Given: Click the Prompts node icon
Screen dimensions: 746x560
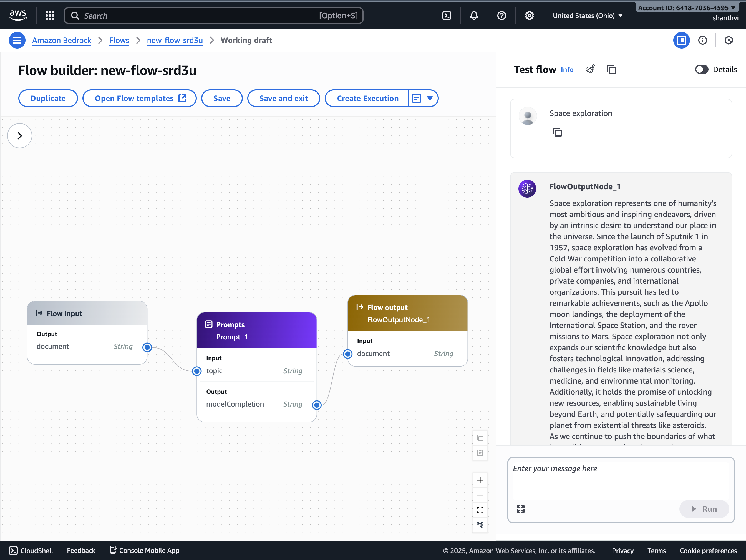Looking at the screenshot, I should click(x=208, y=324).
